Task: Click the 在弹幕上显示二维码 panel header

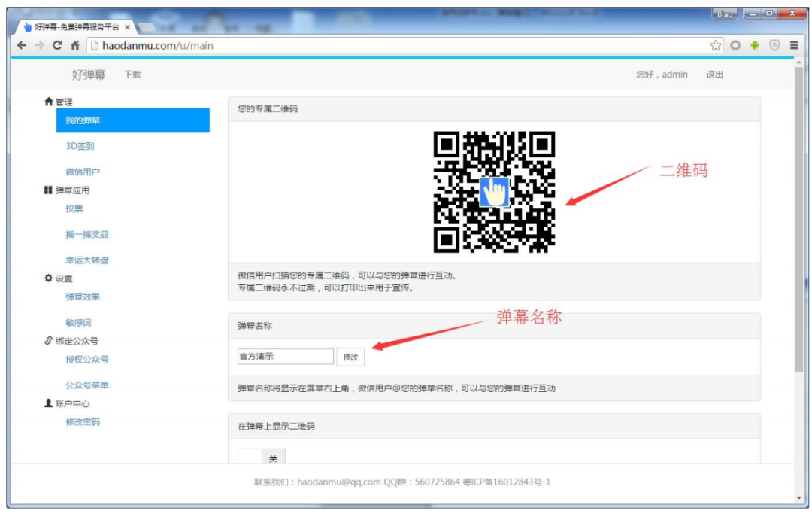Action: pos(494,427)
